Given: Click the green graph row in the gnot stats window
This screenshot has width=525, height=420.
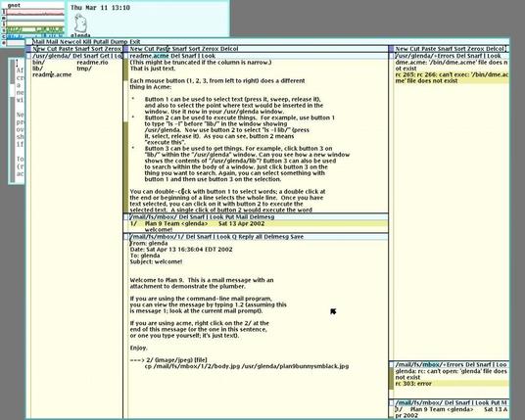Looking at the screenshot, I should click(x=35, y=29).
